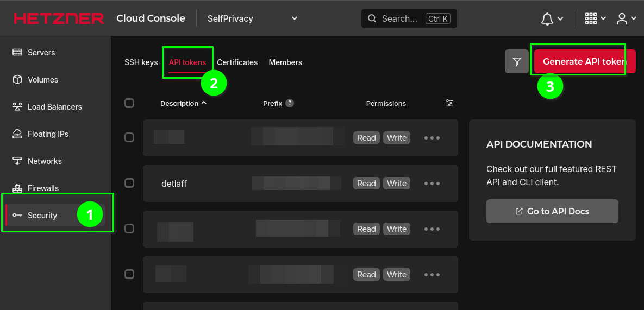Click the API DOCUMENTATION heading
This screenshot has height=310, width=644.
(539, 144)
